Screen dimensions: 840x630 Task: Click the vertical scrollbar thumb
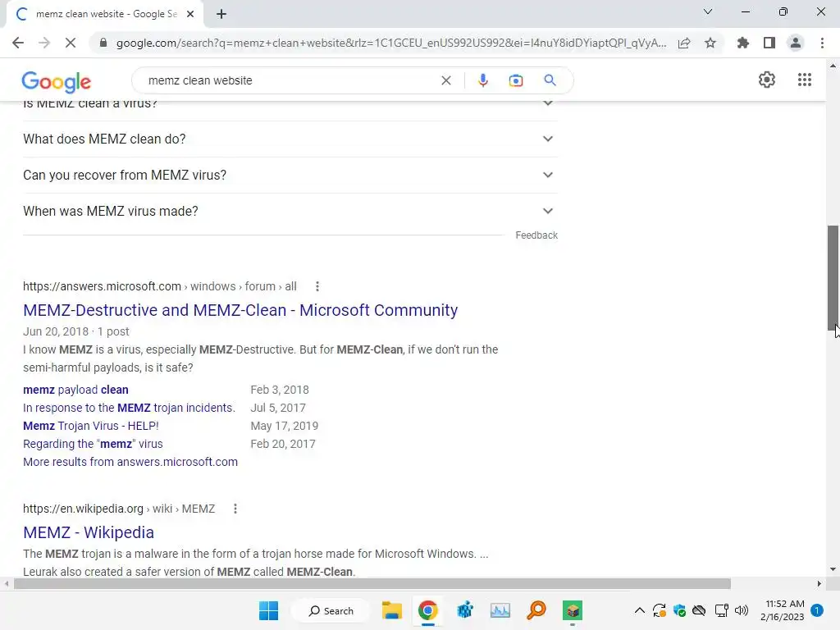(x=833, y=277)
